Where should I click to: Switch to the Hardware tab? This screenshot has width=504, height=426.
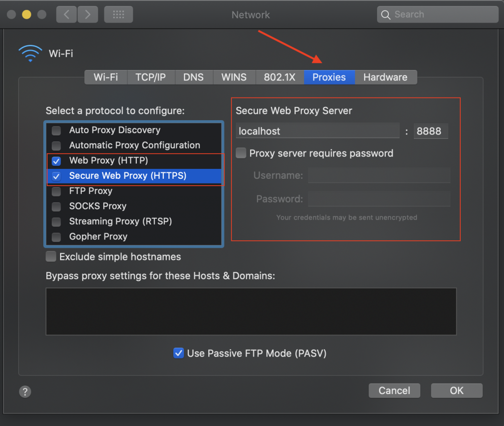point(385,77)
